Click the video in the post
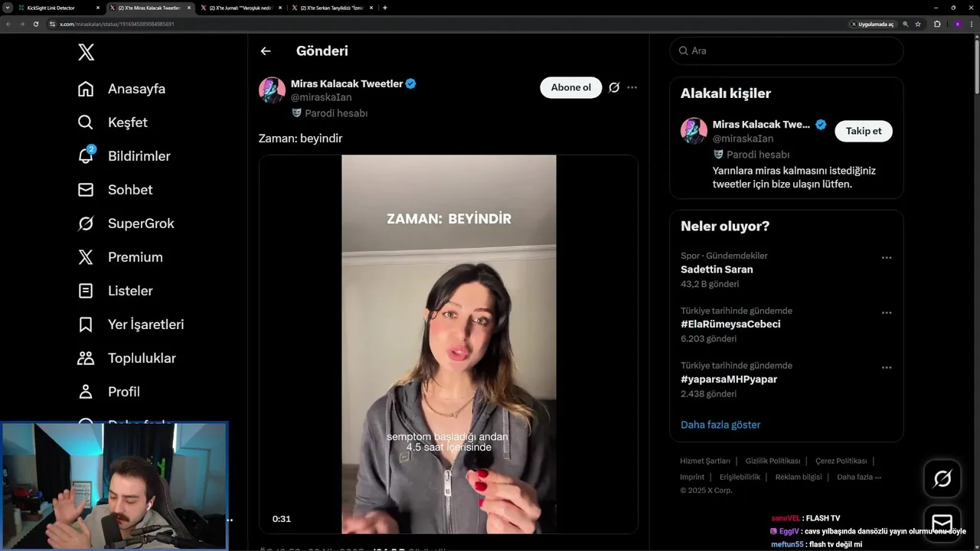The image size is (980, 551). pos(449,344)
